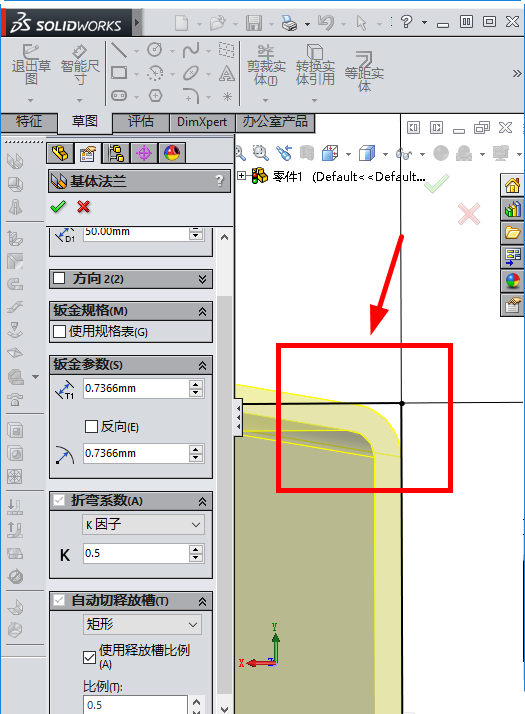
Task: Open the K 因子 dropdown
Action: pyautogui.click(x=143, y=525)
